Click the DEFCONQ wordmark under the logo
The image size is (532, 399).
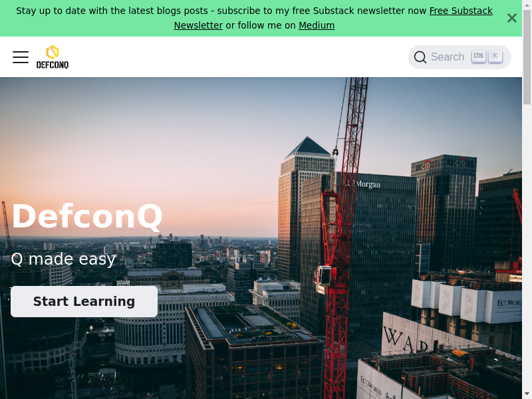click(x=53, y=65)
